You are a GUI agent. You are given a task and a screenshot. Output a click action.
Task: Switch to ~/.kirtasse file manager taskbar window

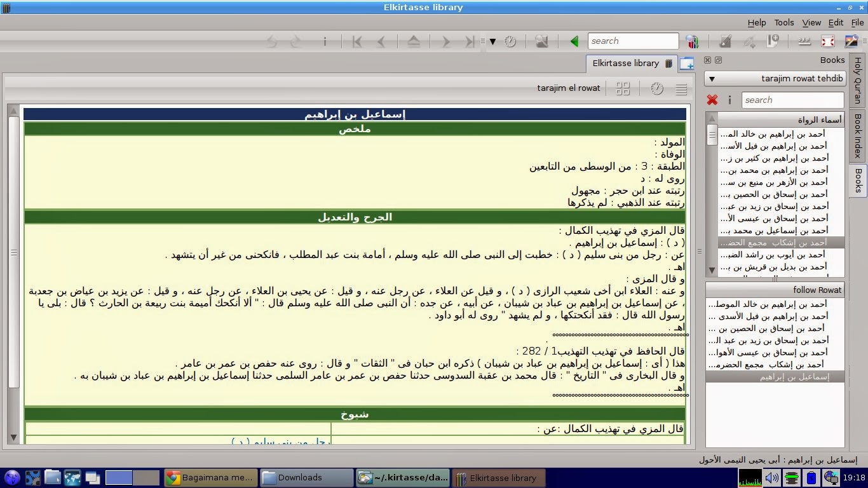[403, 478]
